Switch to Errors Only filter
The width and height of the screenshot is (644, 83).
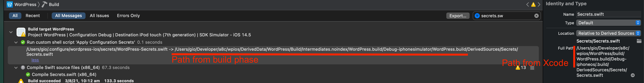128,16
